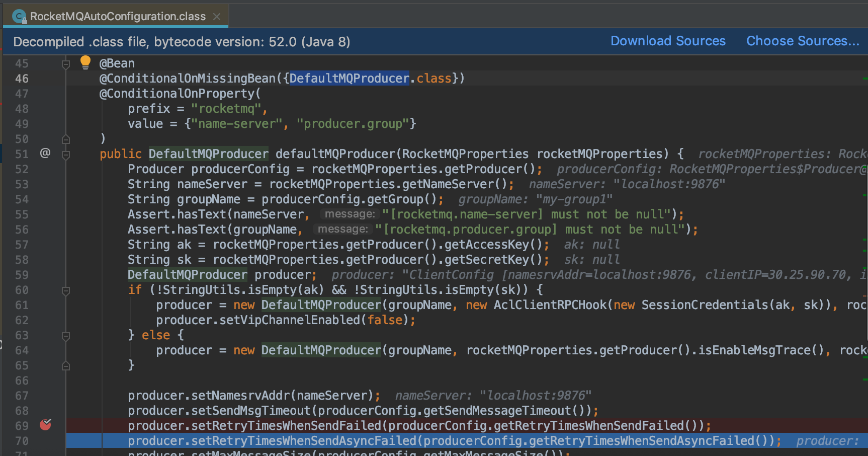The image size is (868, 456).
Task: Click getNameServer() call on line 53
Action: pyautogui.click(x=456, y=184)
